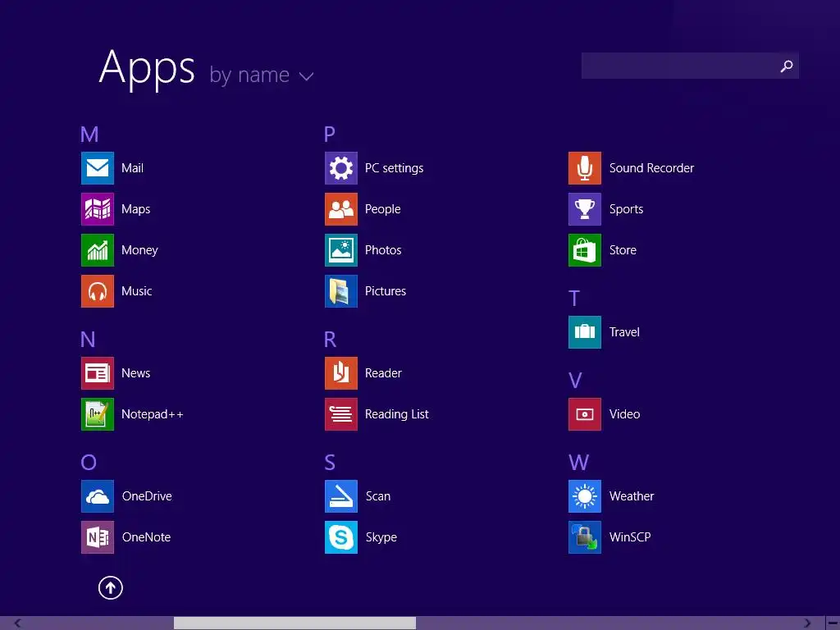The height and width of the screenshot is (630, 840).
Task: Launch the Reading List icon
Action: tap(341, 414)
